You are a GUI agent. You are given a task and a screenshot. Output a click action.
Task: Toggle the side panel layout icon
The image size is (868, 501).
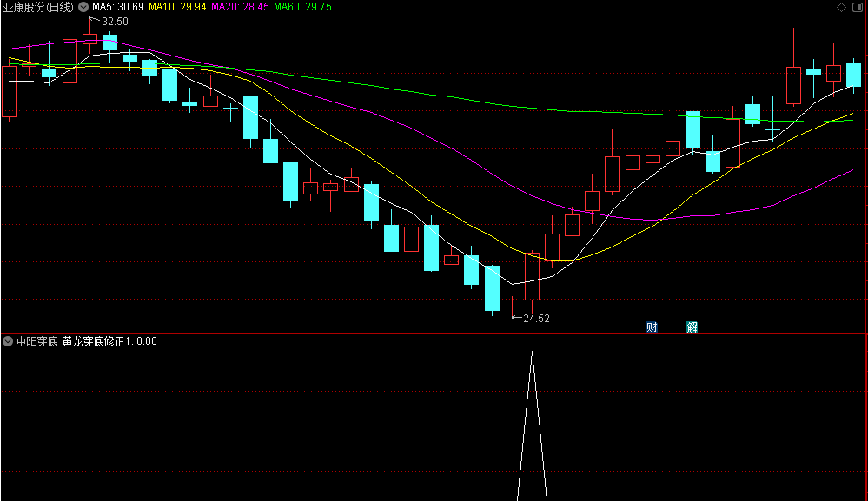[x=858, y=7]
